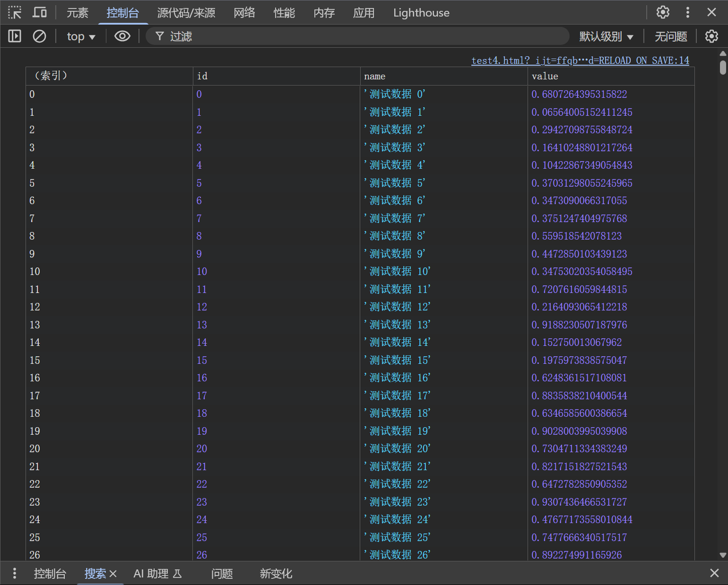Create live expression with eye icon

click(122, 36)
